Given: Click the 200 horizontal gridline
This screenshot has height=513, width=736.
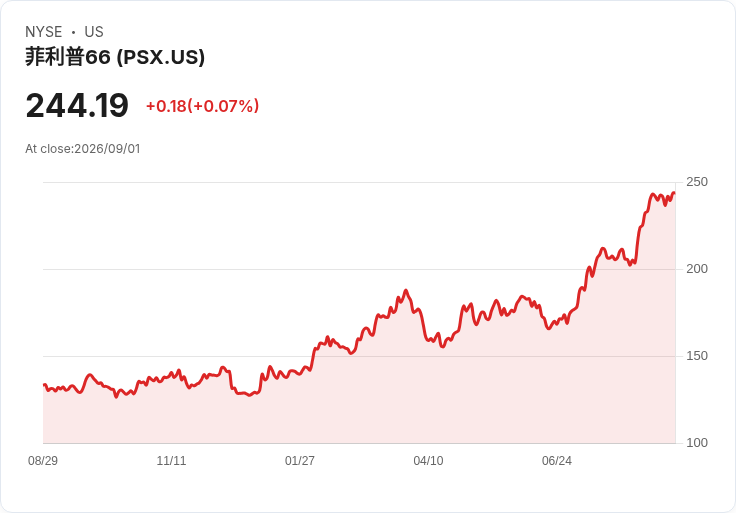Looking at the screenshot, I should pyautogui.click(x=359, y=269).
